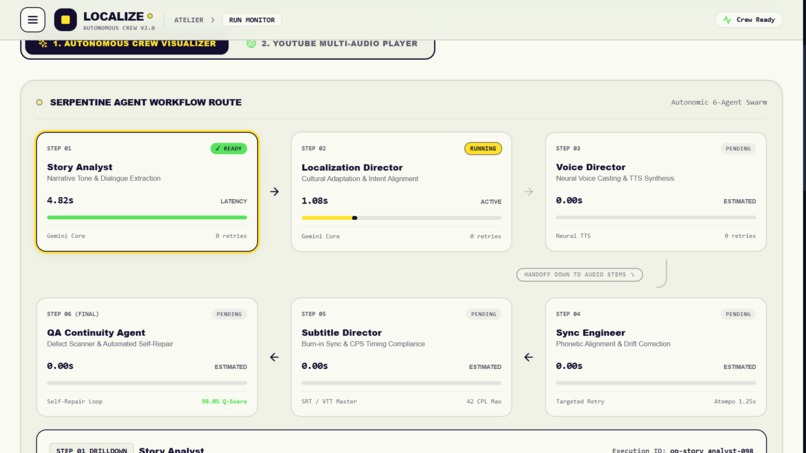Click the RUNNING badge on Step 02
The width and height of the screenshot is (806, 453).
pos(483,149)
